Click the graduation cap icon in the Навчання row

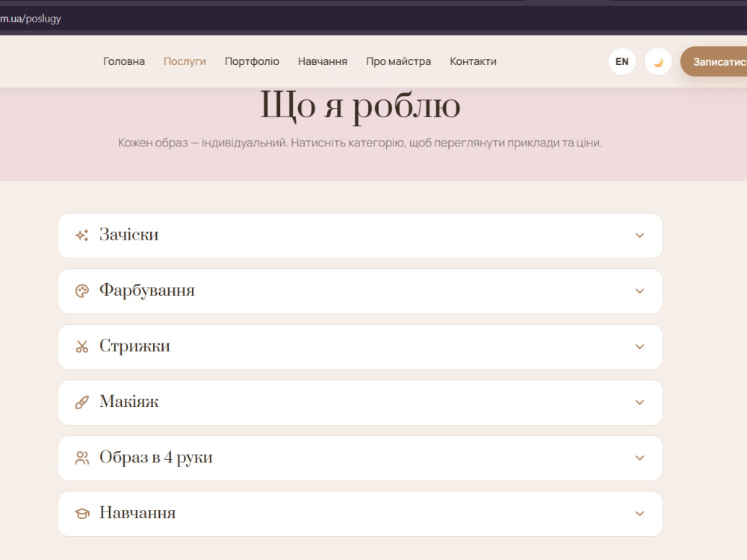[82, 514]
